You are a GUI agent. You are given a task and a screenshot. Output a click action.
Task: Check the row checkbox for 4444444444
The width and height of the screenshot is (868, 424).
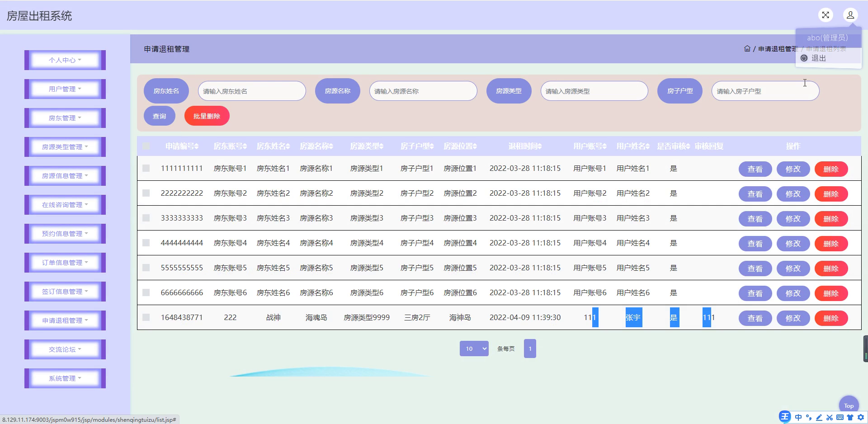tap(146, 243)
